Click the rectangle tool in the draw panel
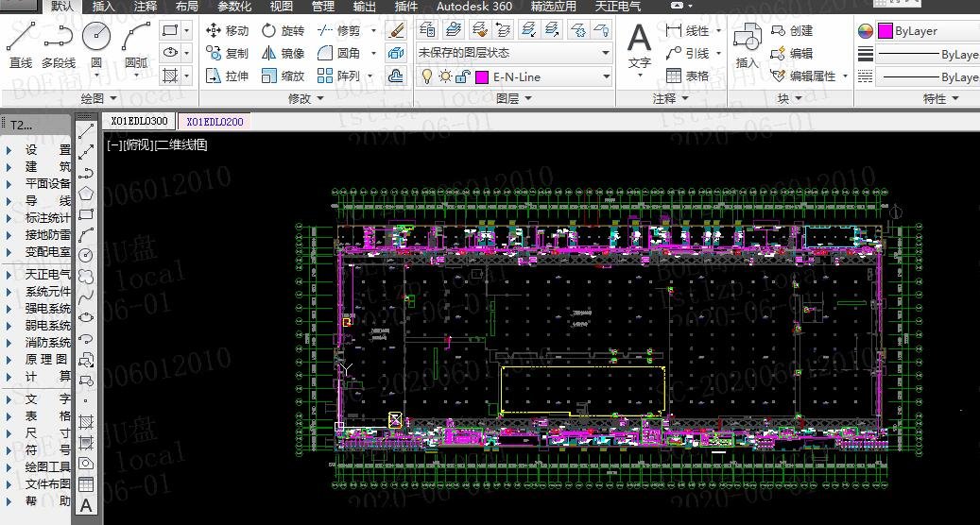This screenshot has height=525, width=980. (x=170, y=30)
